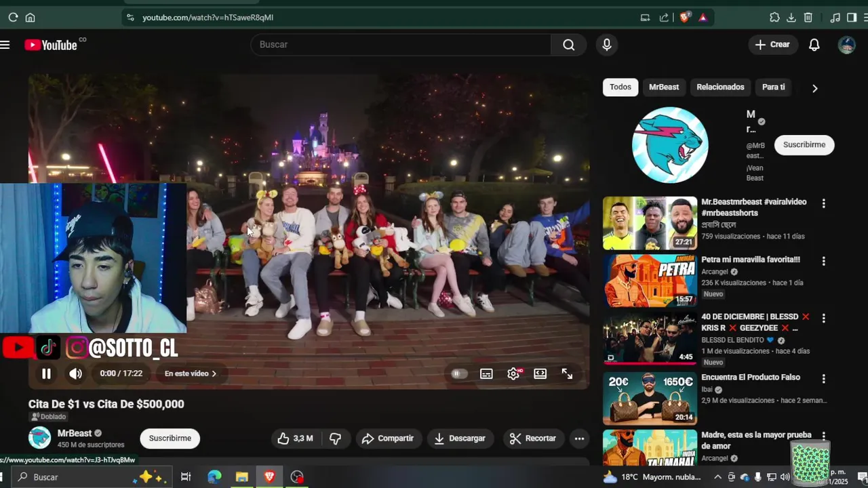Open options for 'Mr.Beastmrbeast #vairalvideo' video
The width and height of the screenshot is (868, 488).
tap(823, 203)
